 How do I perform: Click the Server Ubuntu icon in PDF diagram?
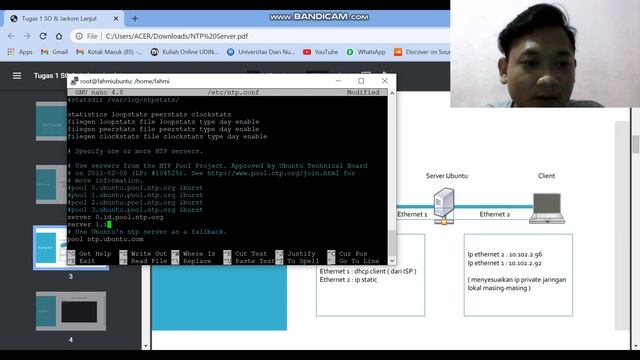[444, 206]
